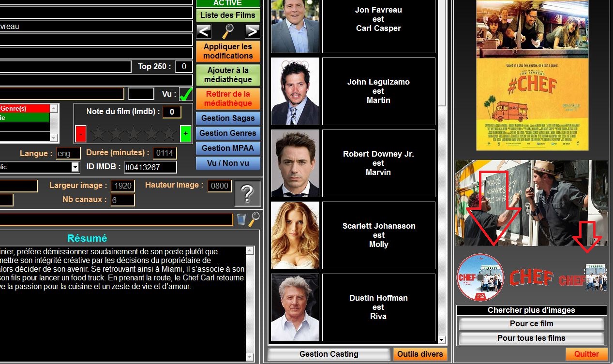
Task: Toggle the Vu green checkmark
Action: pos(186,94)
